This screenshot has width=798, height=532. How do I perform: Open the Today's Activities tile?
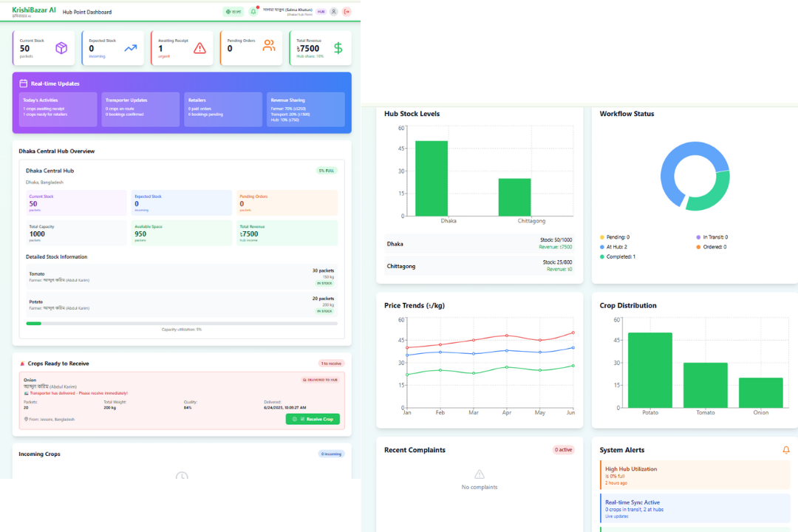coord(58,109)
